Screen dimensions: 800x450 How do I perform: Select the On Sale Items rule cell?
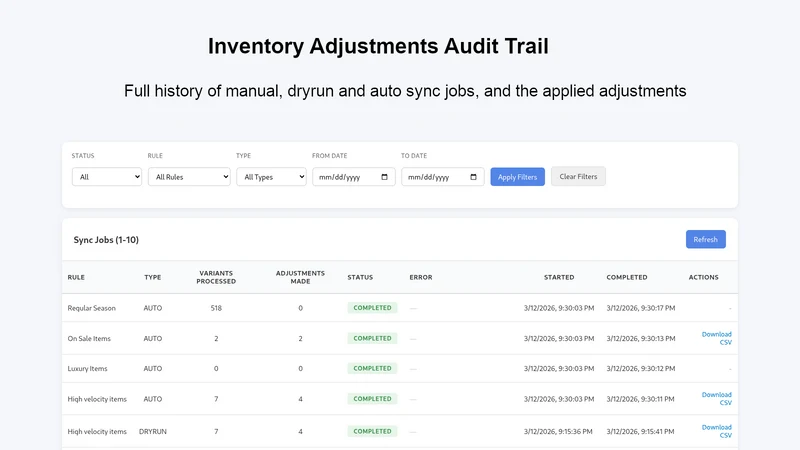point(89,338)
